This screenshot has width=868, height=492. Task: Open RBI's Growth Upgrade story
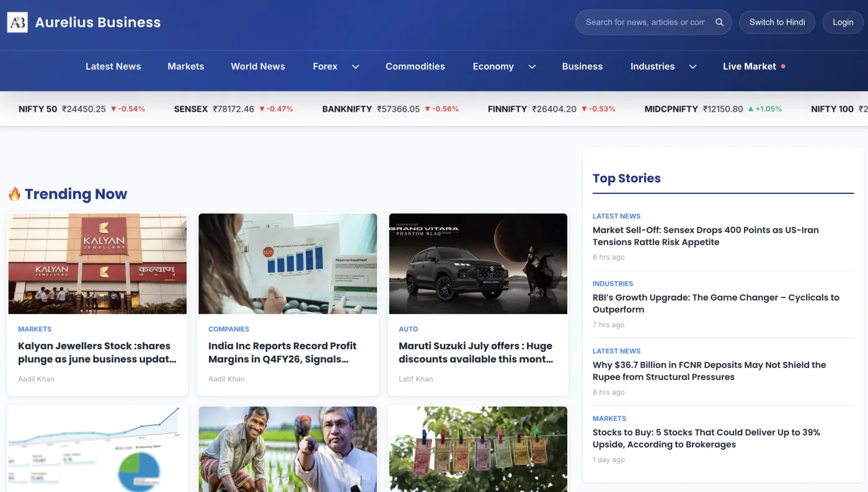[715, 304]
